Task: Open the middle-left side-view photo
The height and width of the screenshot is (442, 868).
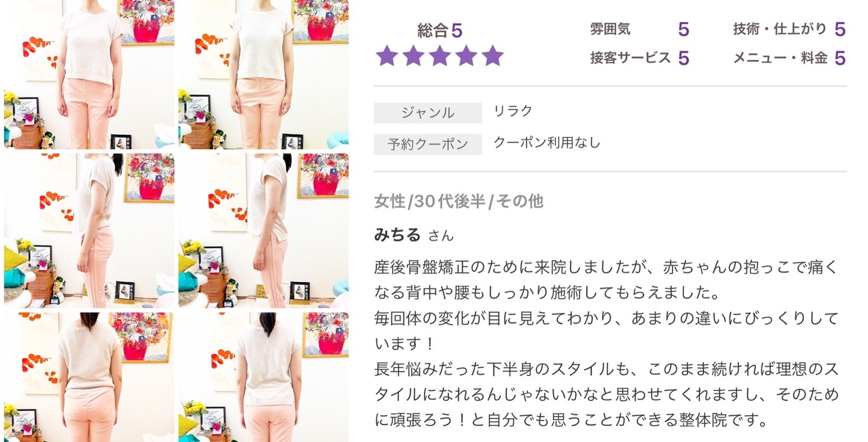Action: click(x=90, y=230)
